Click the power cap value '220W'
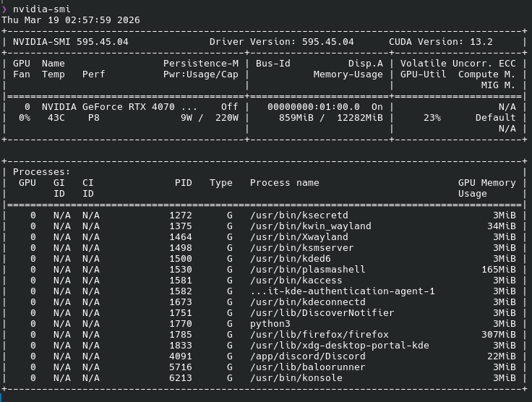Screen dimensions: 532x402 tap(227, 118)
